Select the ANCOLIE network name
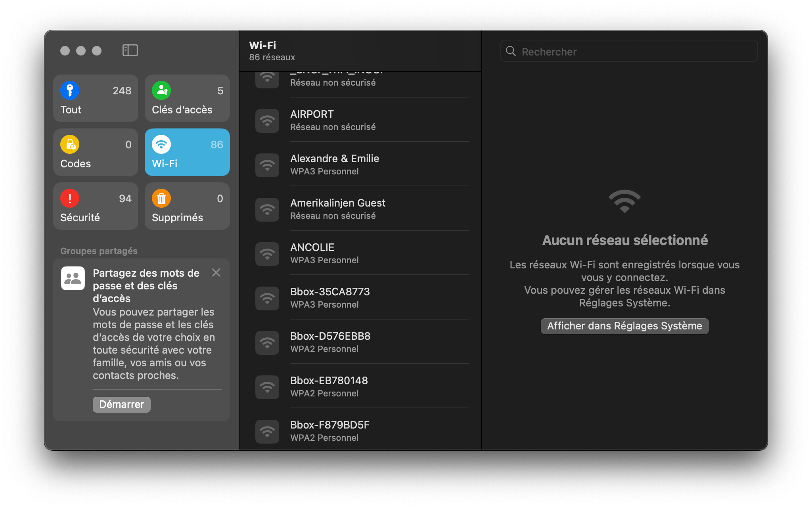Screen dimensions: 812x509 [312, 247]
